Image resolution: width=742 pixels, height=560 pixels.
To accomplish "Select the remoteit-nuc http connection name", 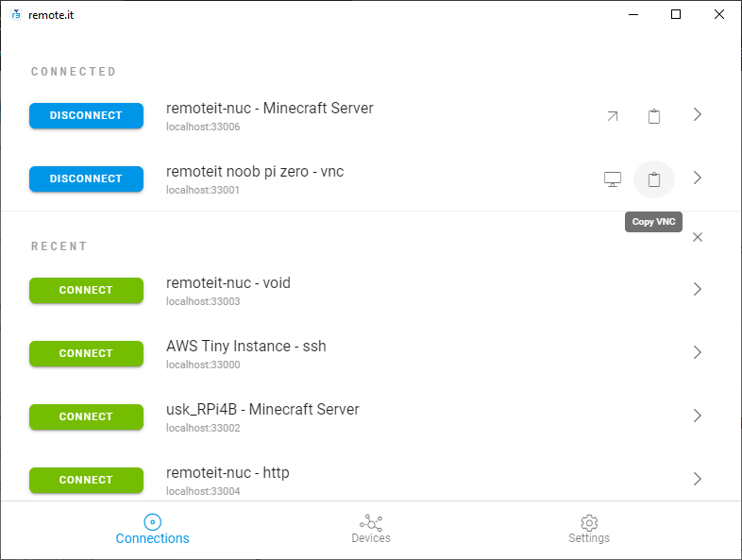I will (228, 472).
